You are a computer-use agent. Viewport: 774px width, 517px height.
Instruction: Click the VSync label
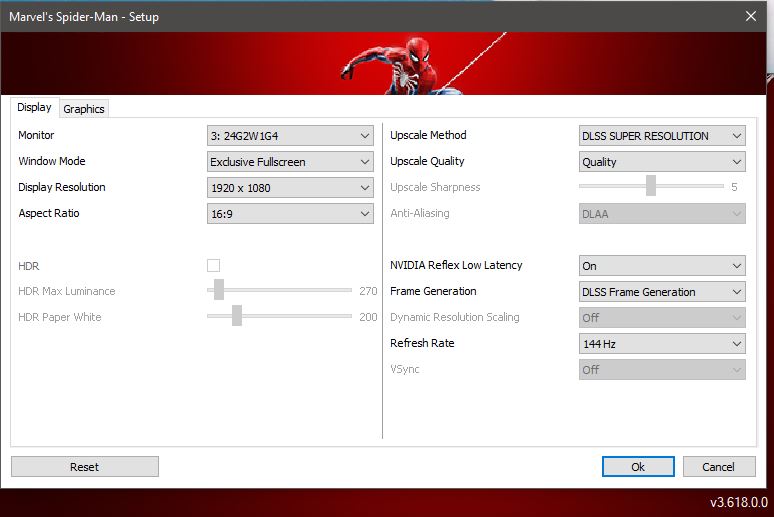tap(404, 369)
